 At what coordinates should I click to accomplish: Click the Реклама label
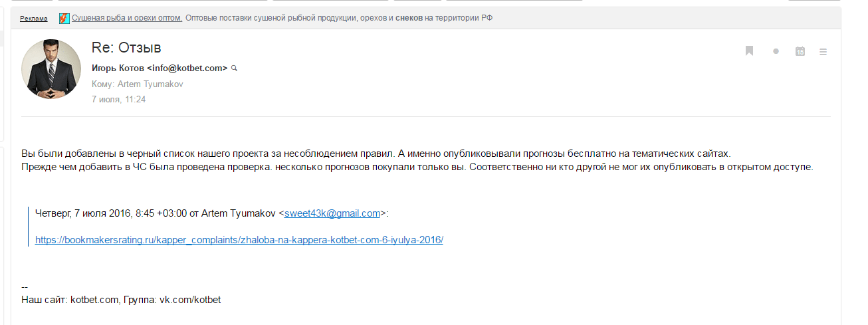pyautogui.click(x=33, y=19)
